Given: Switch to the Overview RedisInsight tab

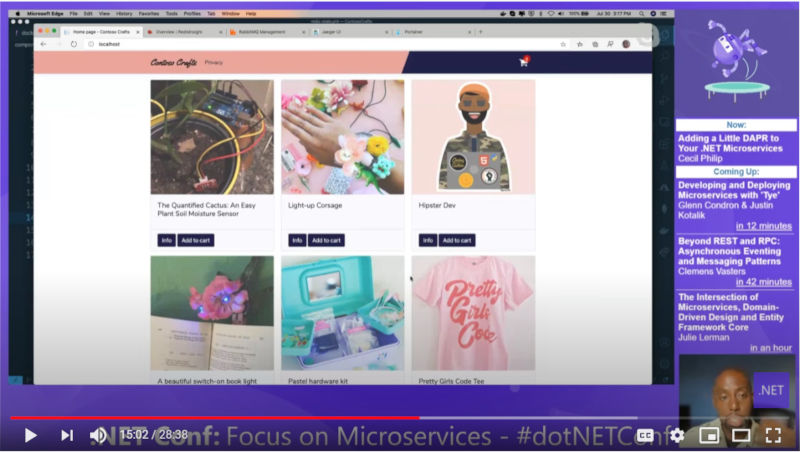Looking at the screenshot, I should click(x=184, y=32).
